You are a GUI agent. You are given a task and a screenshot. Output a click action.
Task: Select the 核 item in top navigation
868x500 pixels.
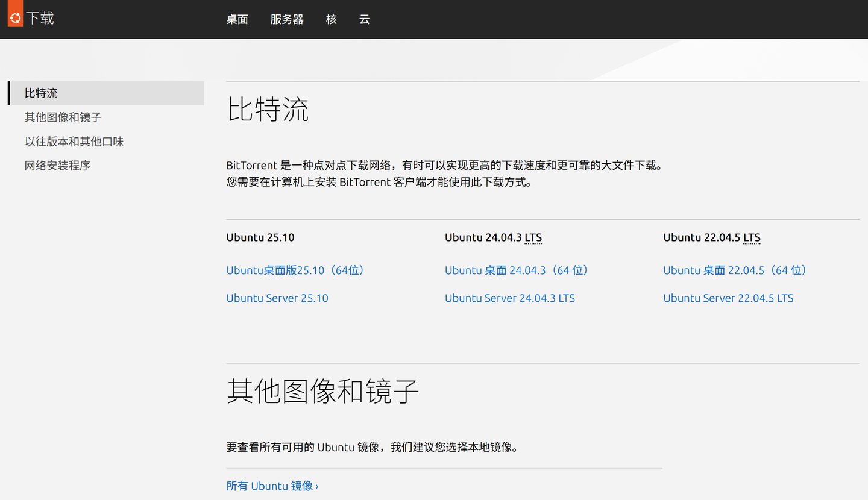point(331,19)
